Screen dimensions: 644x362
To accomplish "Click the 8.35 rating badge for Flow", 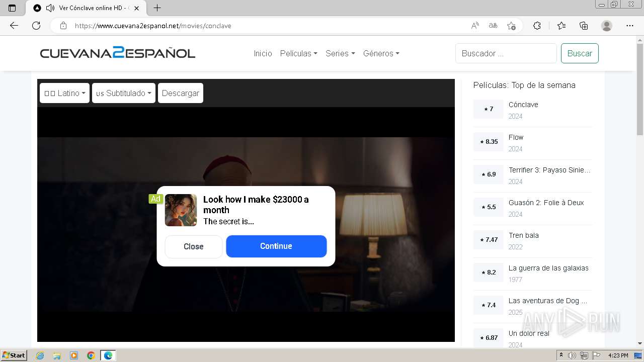I will [489, 142].
